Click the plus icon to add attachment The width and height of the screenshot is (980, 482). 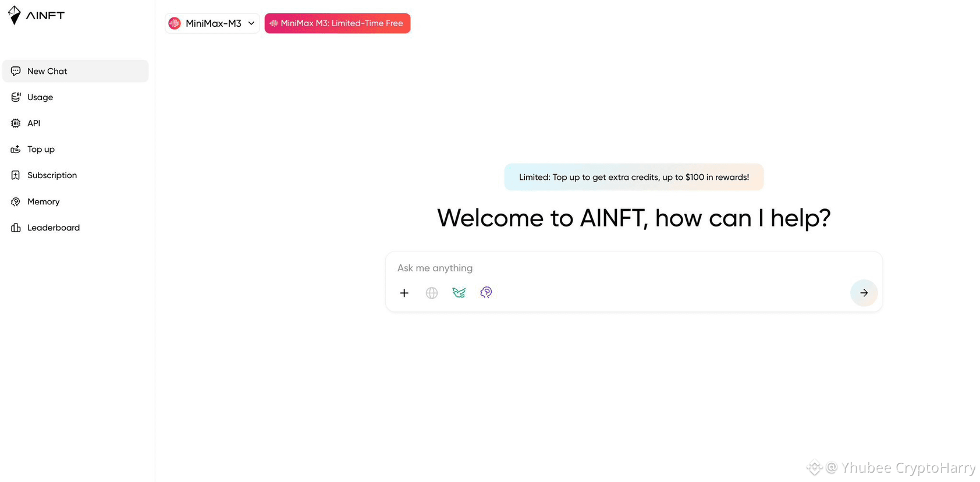[x=404, y=293]
